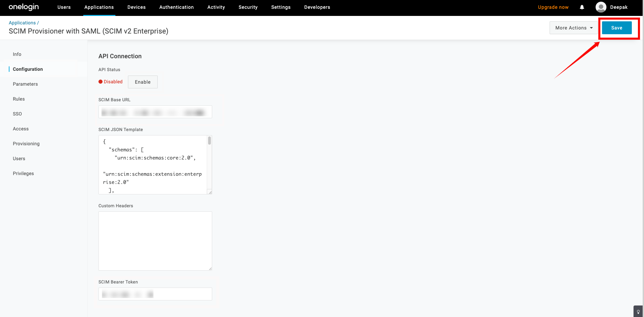Open the Deepak account menu
The width and height of the screenshot is (644, 317).
[x=619, y=7]
